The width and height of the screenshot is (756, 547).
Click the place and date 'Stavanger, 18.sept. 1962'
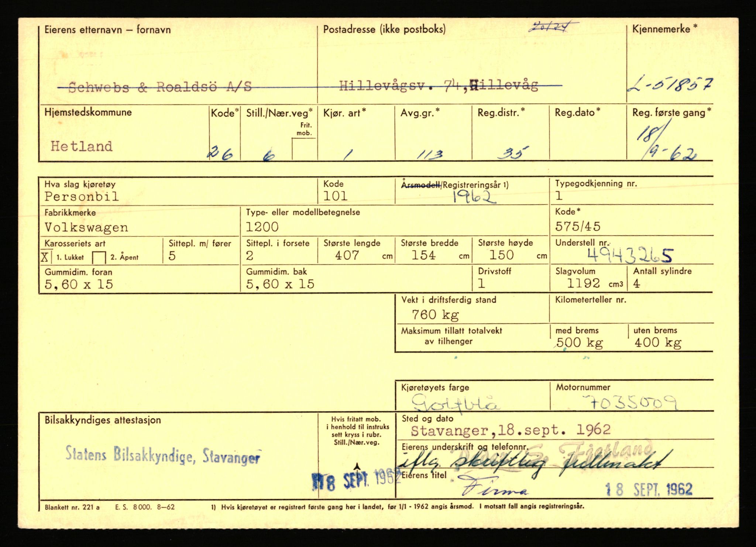511,430
